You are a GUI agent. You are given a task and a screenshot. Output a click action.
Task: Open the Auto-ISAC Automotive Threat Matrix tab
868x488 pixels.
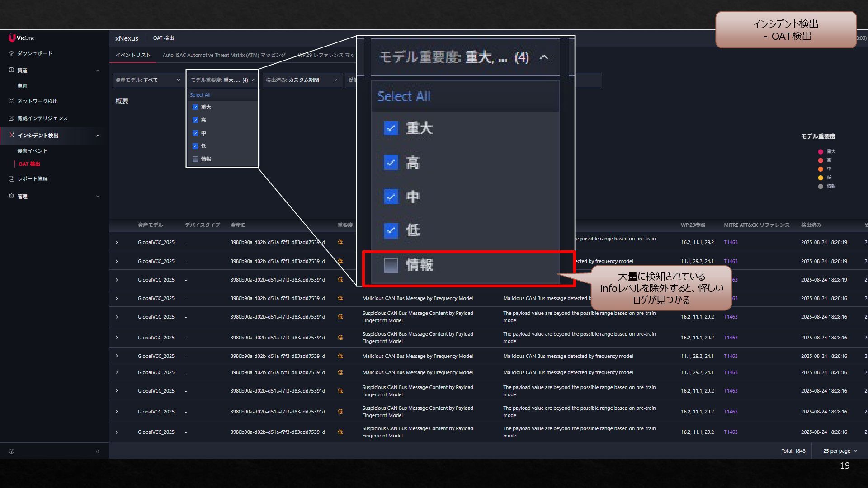pos(224,55)
